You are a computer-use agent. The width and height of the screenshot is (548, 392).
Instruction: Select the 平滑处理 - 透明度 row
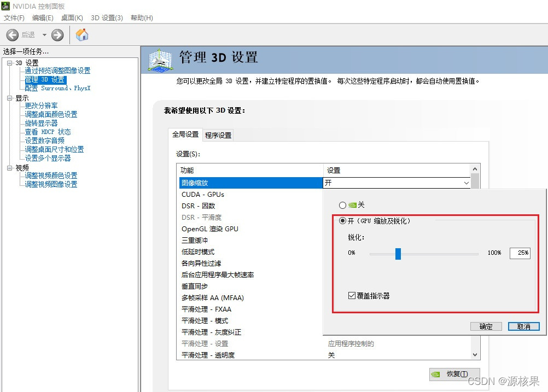325,355
